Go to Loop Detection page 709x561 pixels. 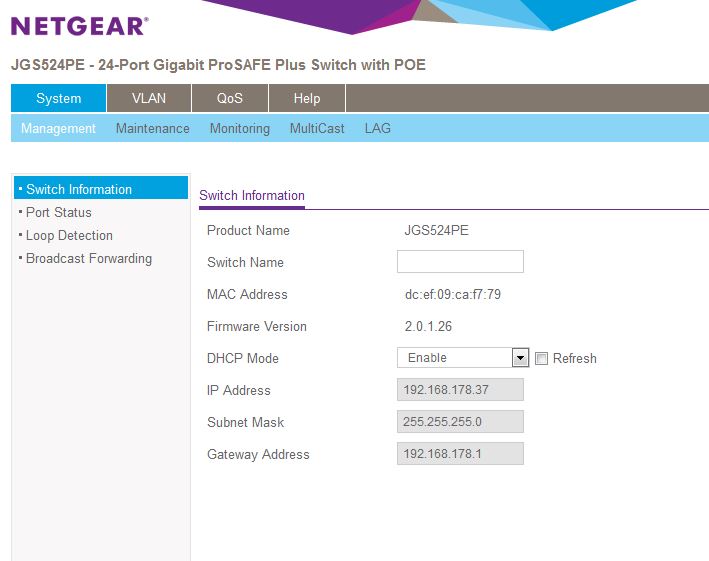point(69,235)
